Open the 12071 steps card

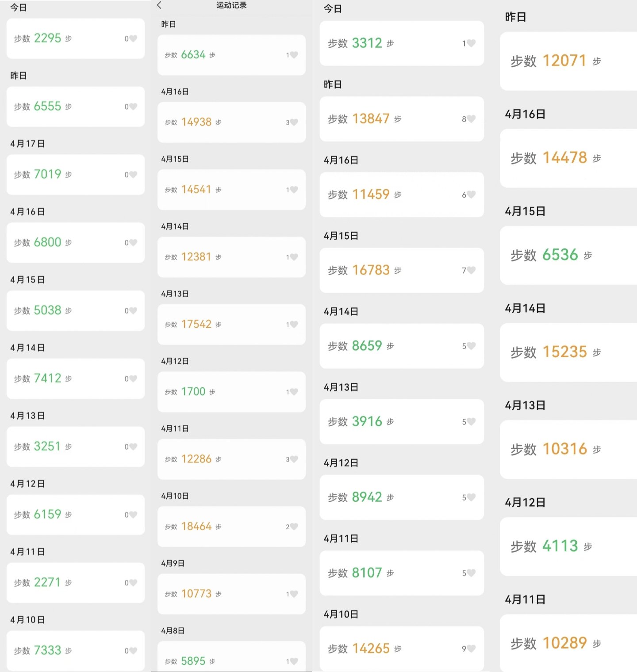[568, 61]
